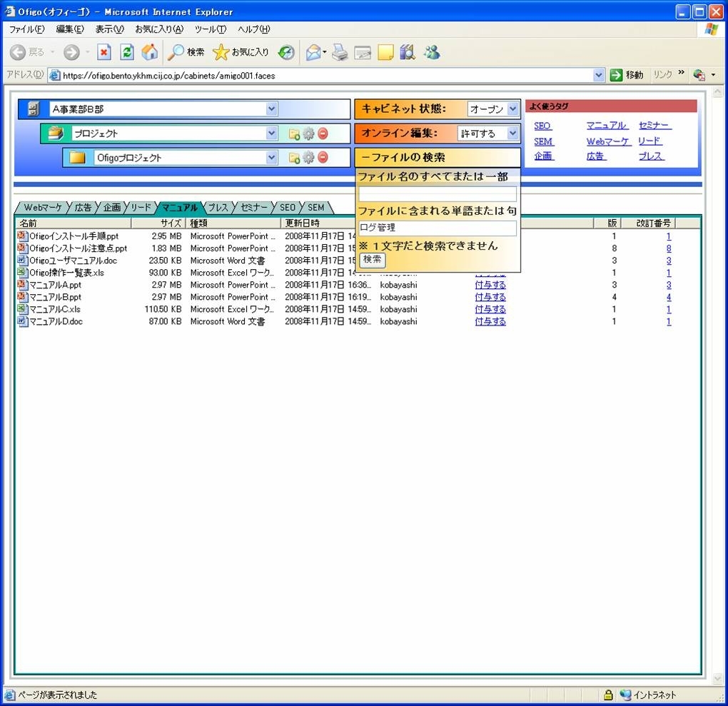Open オンライン編集 許可する dropdown
The height and width of the screenshot is (706, 728).
pos(512,133)
